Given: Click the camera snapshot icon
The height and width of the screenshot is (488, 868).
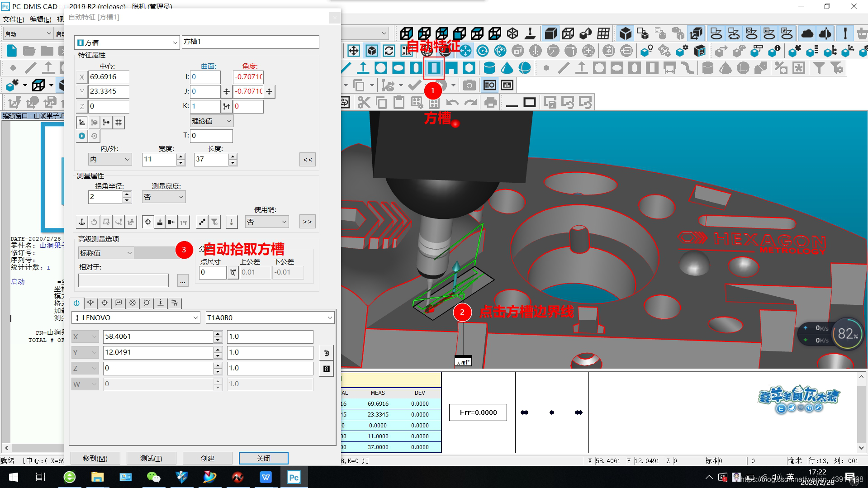Looking at the screenshot, I should [x=470, y=85].
